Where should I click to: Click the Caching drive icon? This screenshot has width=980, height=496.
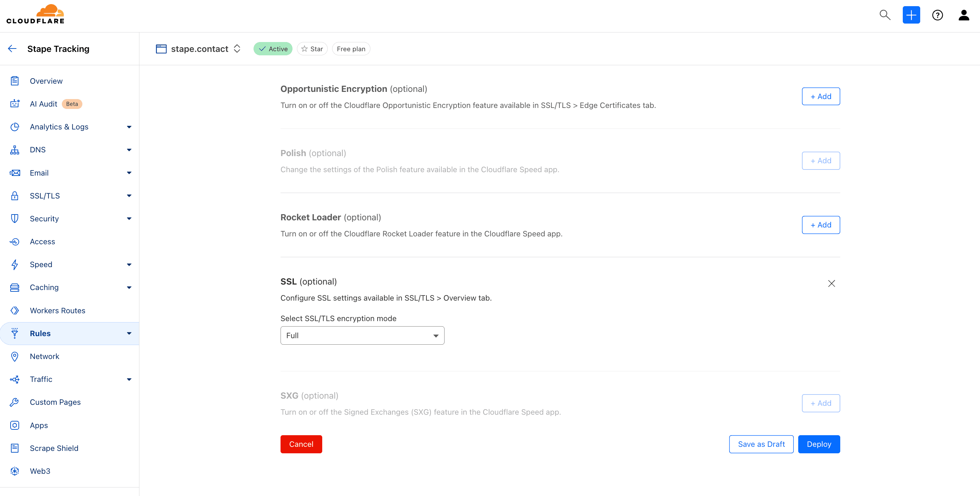[15, 288]
